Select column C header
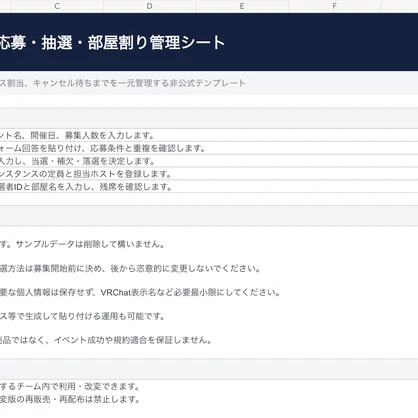The width and height of the screenshot is (418, 418). [57, 6]
